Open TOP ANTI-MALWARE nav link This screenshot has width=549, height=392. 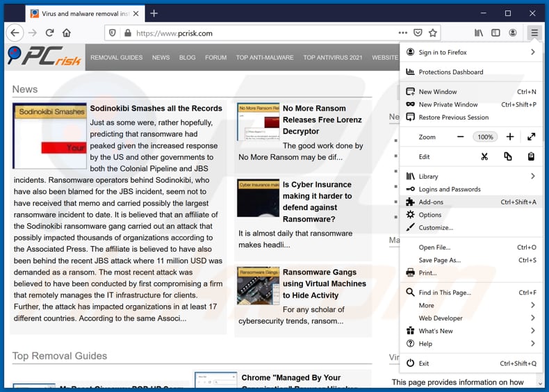(265, 58)
